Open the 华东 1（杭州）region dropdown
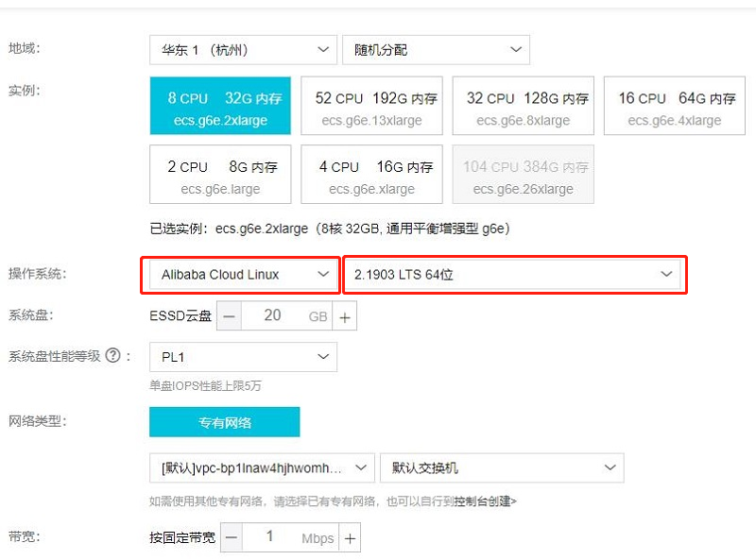 [243, 50]
